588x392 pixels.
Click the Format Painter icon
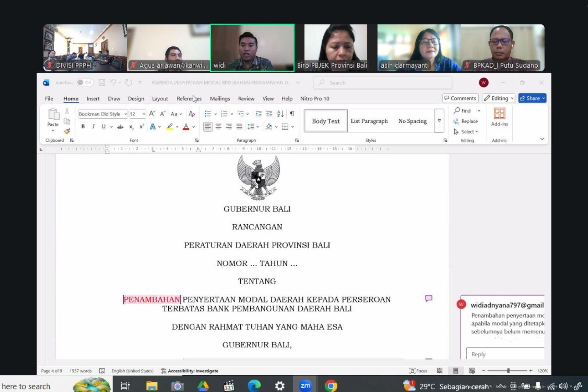click(67, 131)
